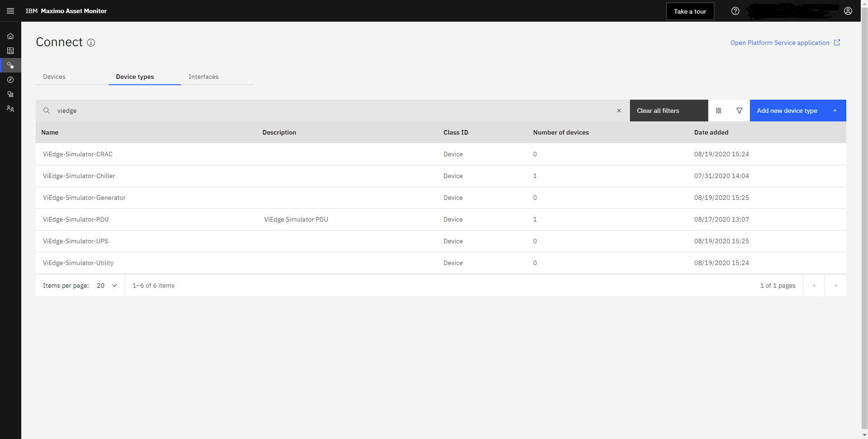Screen dimensions: 868x439
Task: Click Add new device type button
Action: [x=798, y=111]
